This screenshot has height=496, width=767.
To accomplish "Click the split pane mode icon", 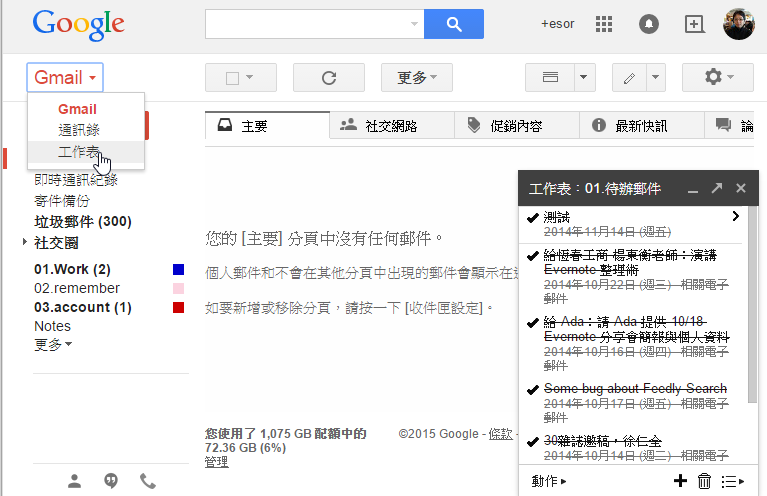I will point(550,77).
